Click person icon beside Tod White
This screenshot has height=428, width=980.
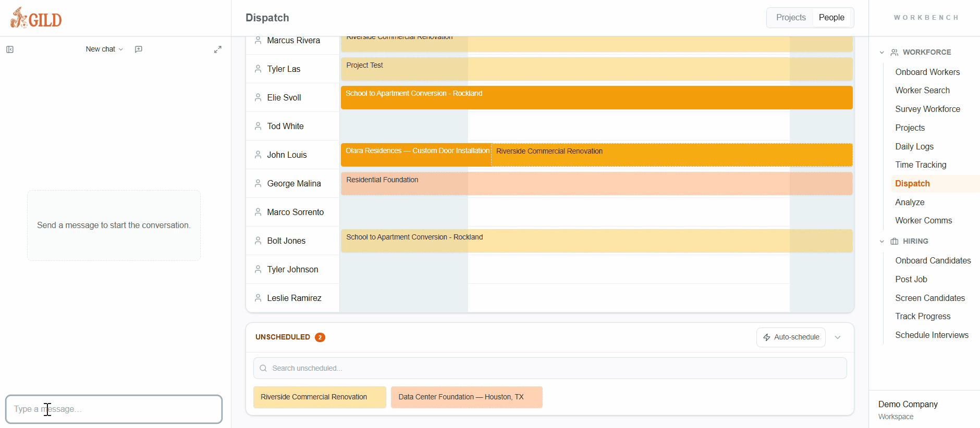pyautogui.click(x=258, y=126)
